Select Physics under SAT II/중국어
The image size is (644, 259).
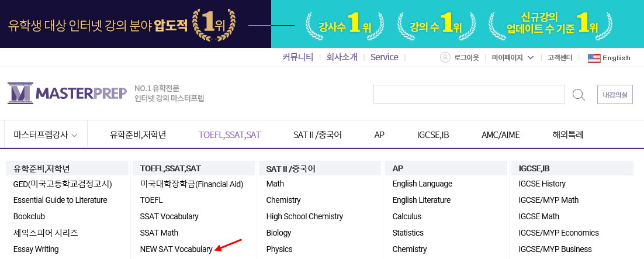[x=279, y=249]
